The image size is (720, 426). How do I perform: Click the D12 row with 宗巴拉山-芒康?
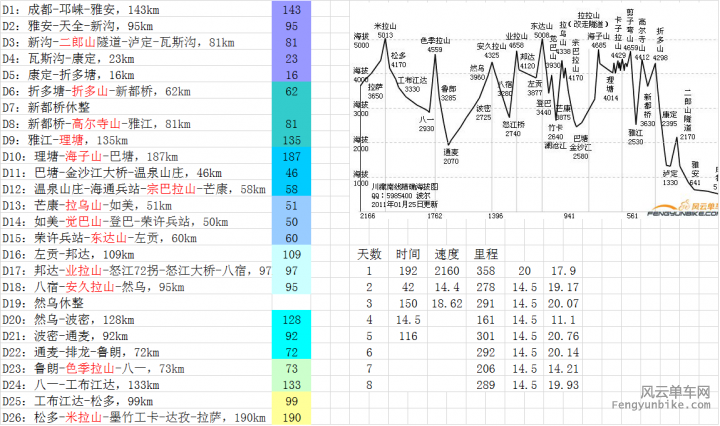(x=136, y=188)
